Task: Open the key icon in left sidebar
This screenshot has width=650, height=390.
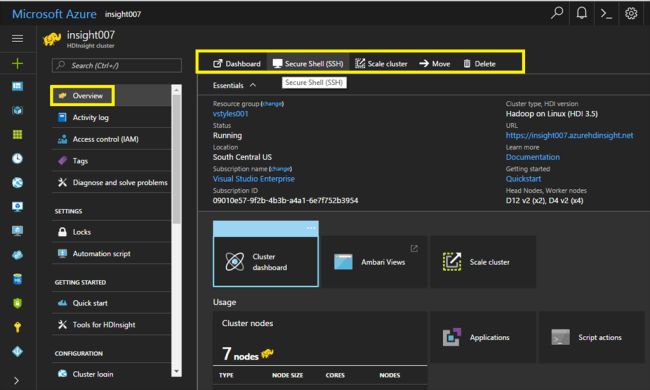Action: pos(17,327)
